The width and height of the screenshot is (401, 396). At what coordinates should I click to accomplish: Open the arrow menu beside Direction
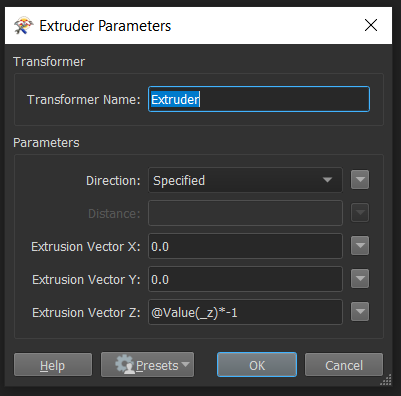click(x=360, y=180)
